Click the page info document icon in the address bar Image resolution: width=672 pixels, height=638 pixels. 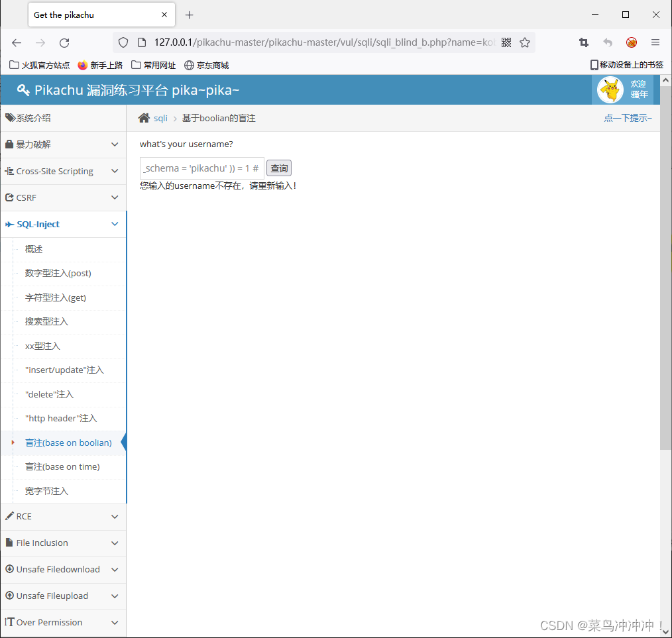coord(142,42)
